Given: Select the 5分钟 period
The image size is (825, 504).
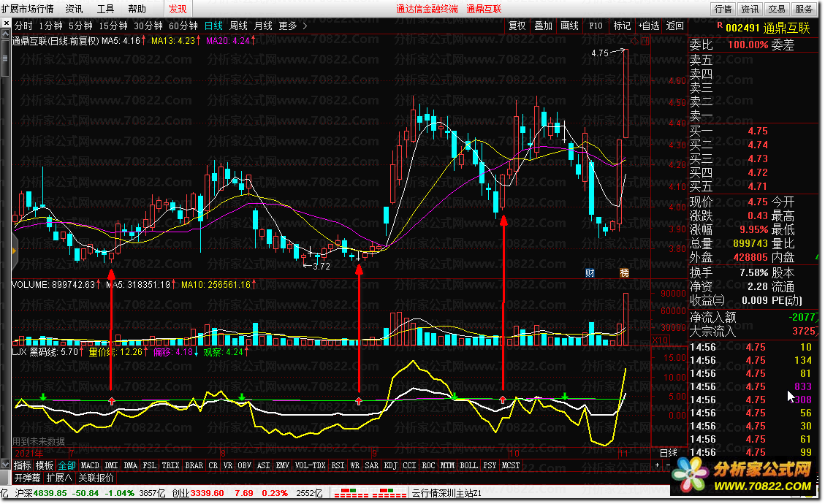Looking at the screenshot, I should coord(80,26).
